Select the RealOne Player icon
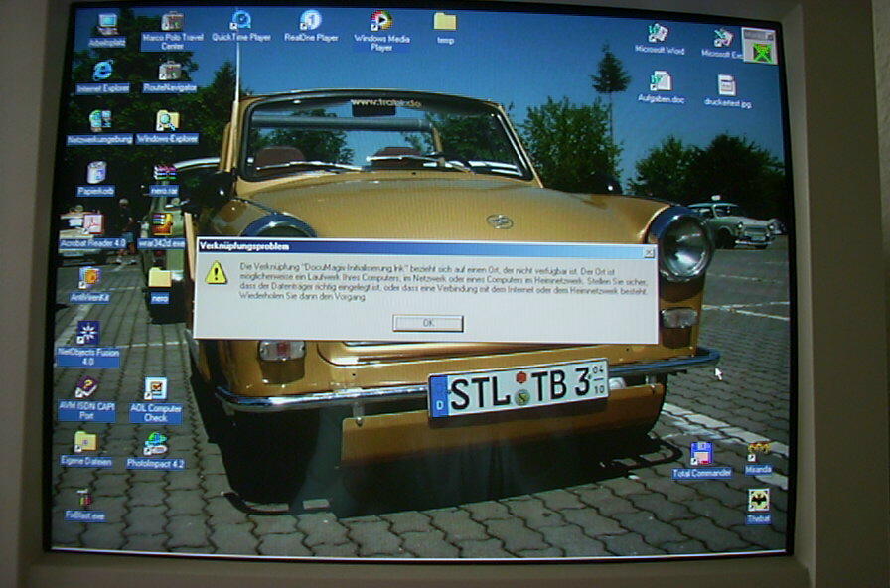The image size is (890, 588). click(311, 21)
